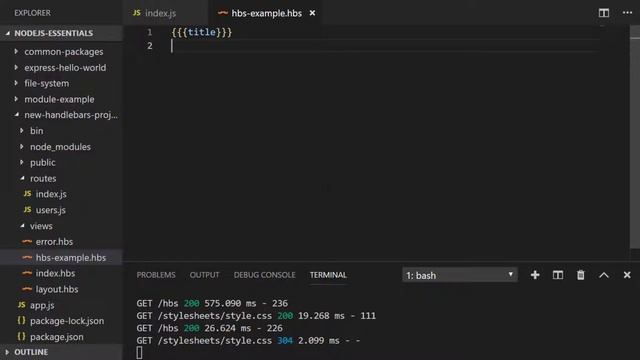640x360 pixels.
Task: Create a new terminal with the plus icon
Action: pos(535,275)
